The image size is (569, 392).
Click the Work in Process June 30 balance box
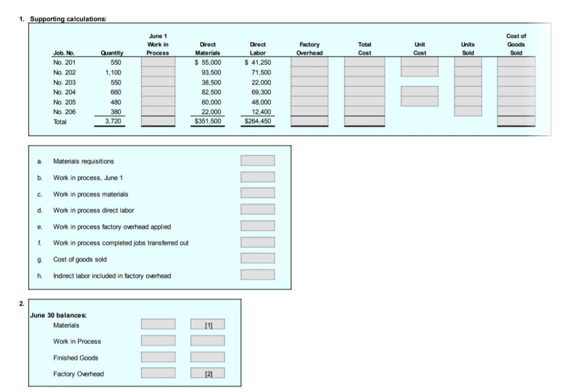[158, 340]
